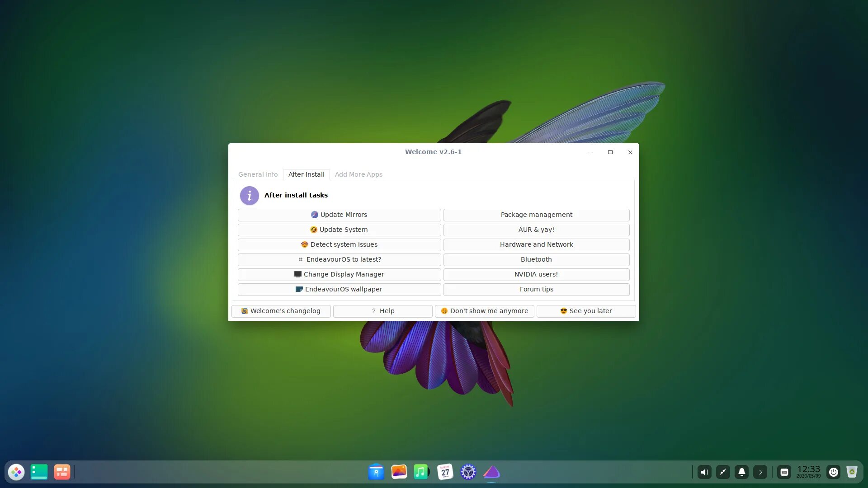Open the AUR & yay! link button
Image resolution: width=868 pixels, height=488 pixels.
click(536, 230)
